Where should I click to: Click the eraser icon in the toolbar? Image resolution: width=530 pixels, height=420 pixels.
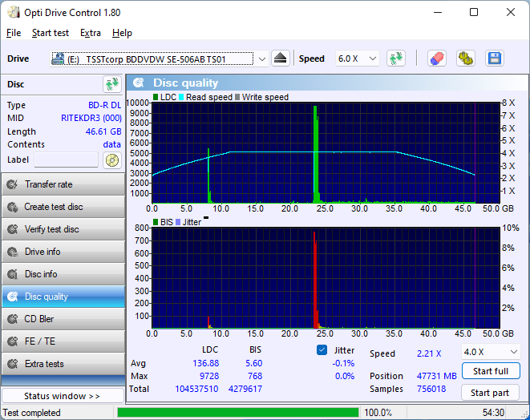436,59
